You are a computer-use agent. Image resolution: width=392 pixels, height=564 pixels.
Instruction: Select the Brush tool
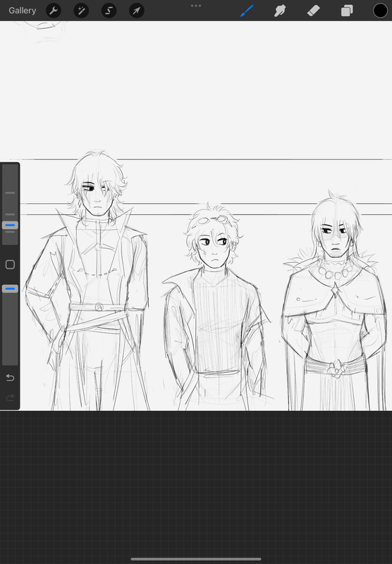coord(247,11)
